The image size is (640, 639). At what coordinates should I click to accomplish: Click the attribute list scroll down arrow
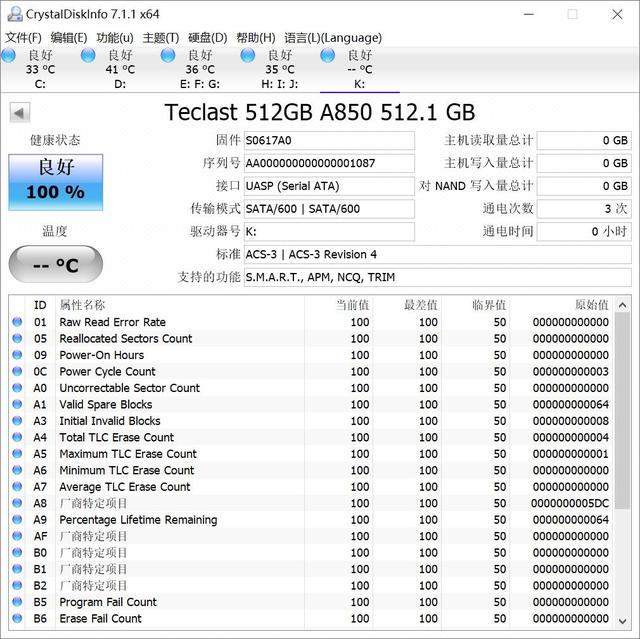(x=622, y=621)
